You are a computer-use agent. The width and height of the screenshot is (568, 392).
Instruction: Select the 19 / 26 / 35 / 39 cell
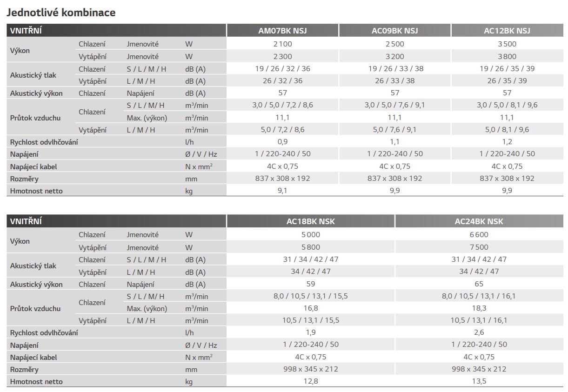[x=507, y=69]
